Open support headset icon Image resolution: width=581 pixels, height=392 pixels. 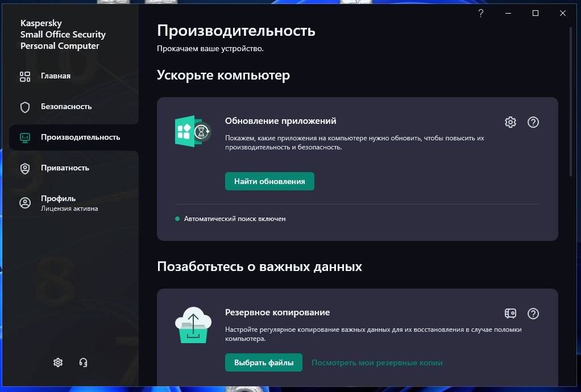[84, 362]
